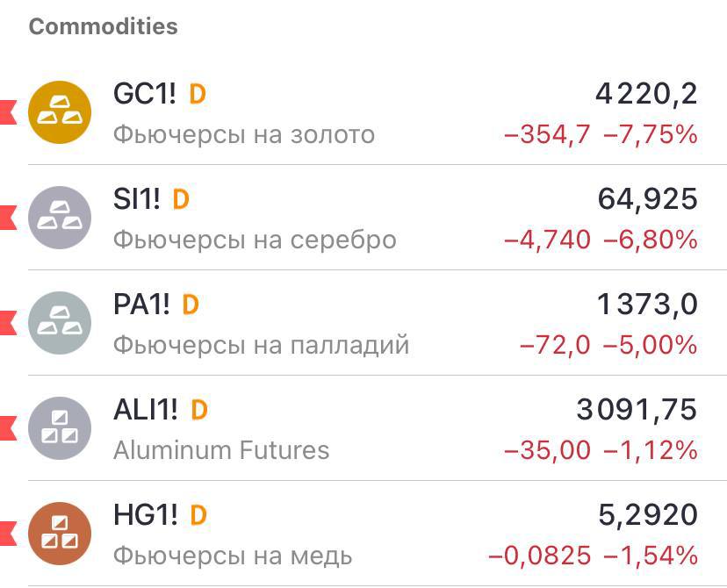Toggle the red flag on the HG1! row
The height and width of the screenshot is (588, 727).
point(7,532)
